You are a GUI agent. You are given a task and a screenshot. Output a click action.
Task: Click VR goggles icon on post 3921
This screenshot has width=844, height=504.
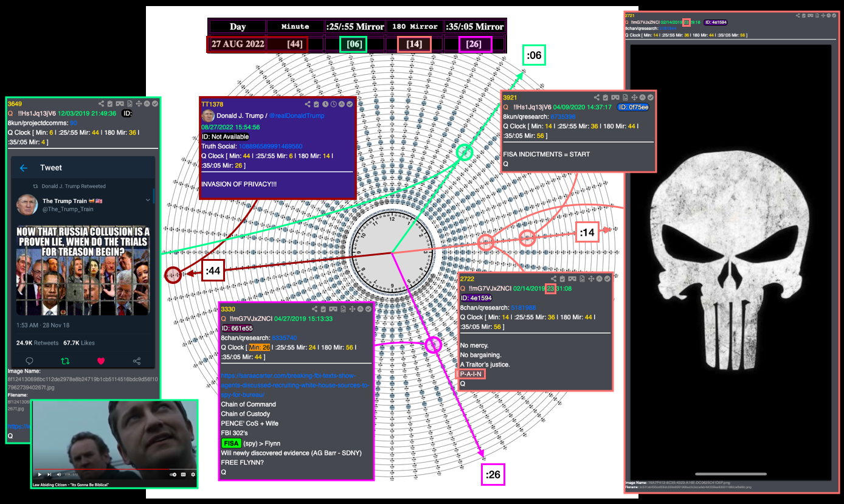(615, 97)
